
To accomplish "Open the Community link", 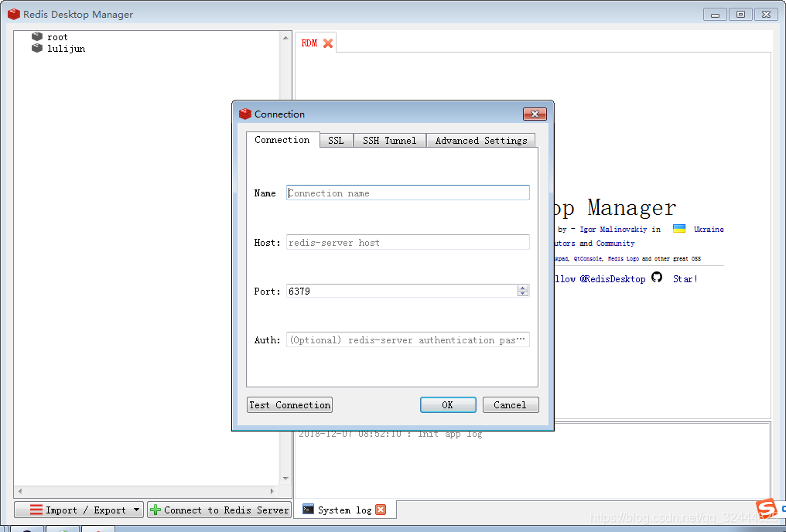I will [x=615, y=244].
